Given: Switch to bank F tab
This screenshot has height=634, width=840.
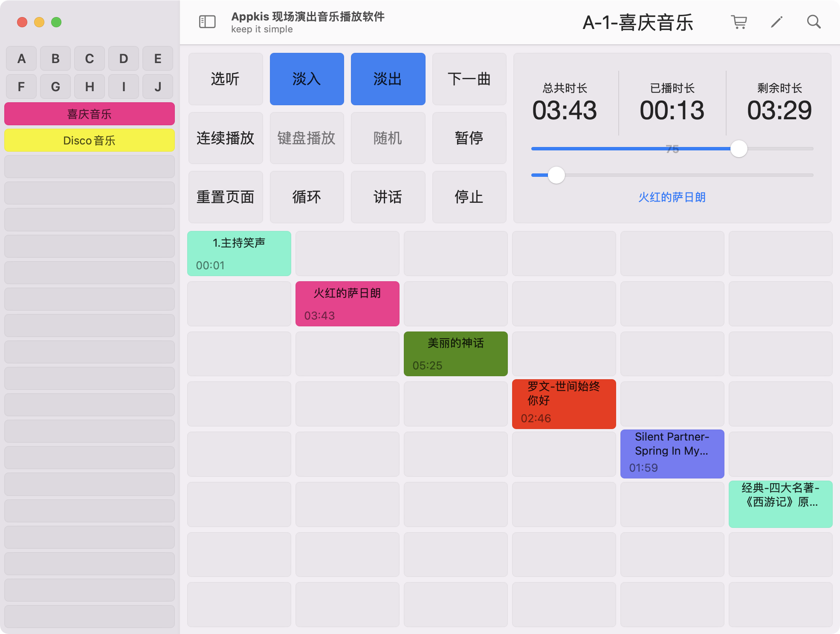Looking at the screenshot, I should pos(21,86).
